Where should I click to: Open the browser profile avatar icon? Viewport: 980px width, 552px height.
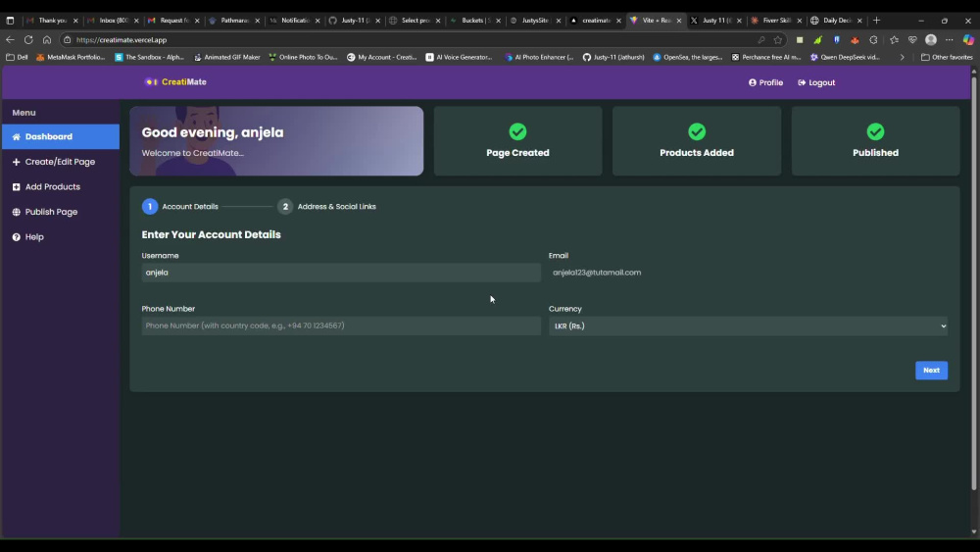pos(931,39)
